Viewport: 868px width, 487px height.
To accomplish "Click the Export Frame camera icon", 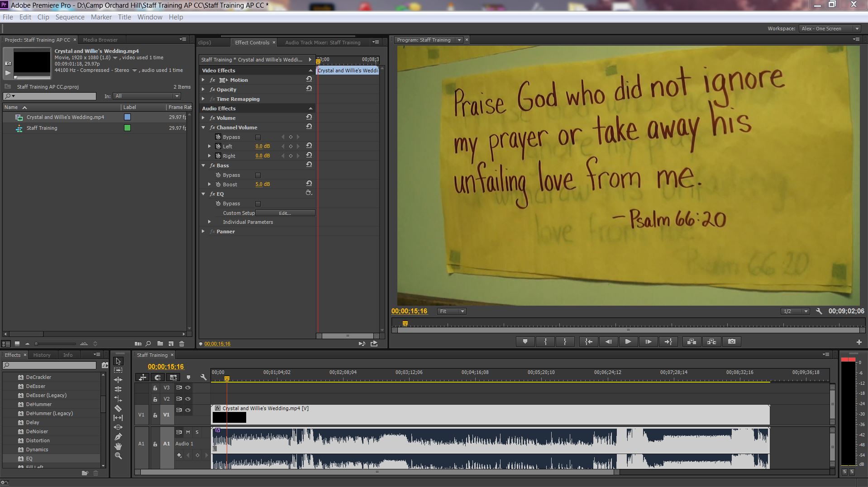I will [732, 342].
